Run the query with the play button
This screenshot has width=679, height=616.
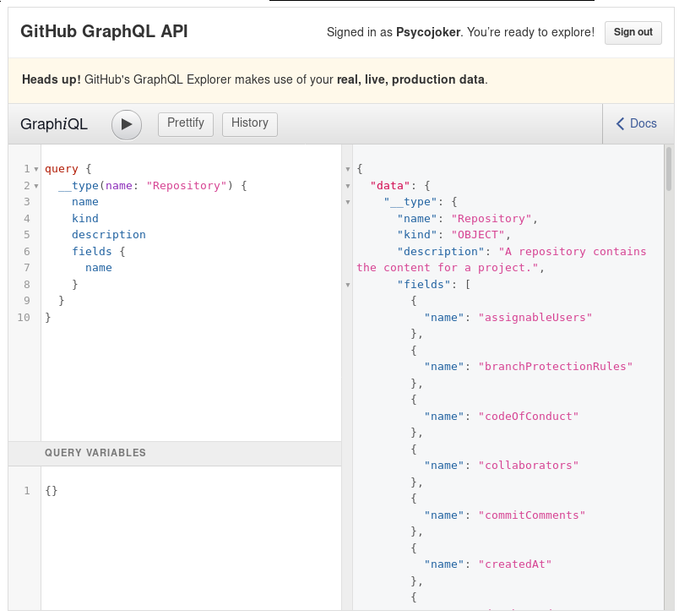click(127, 125)
